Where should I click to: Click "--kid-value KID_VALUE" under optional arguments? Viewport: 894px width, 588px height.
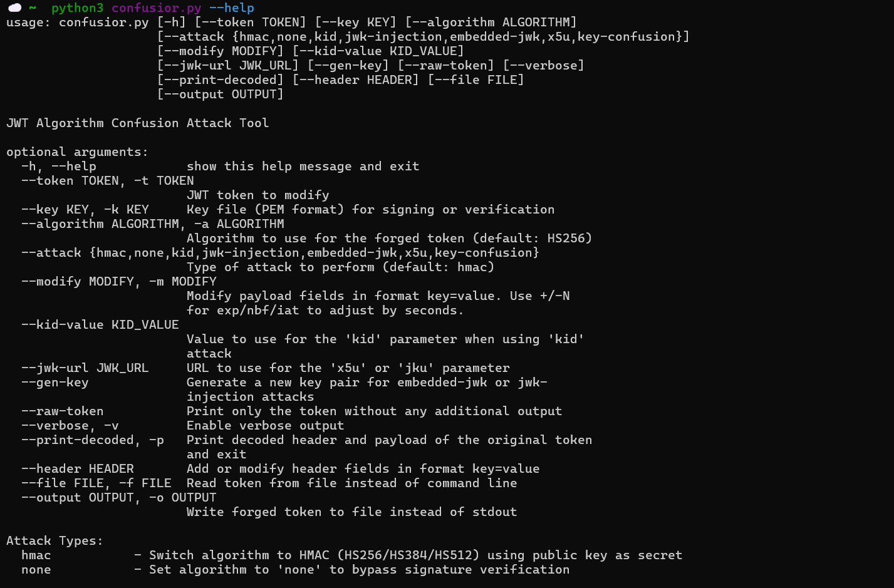tap(100, 324)
